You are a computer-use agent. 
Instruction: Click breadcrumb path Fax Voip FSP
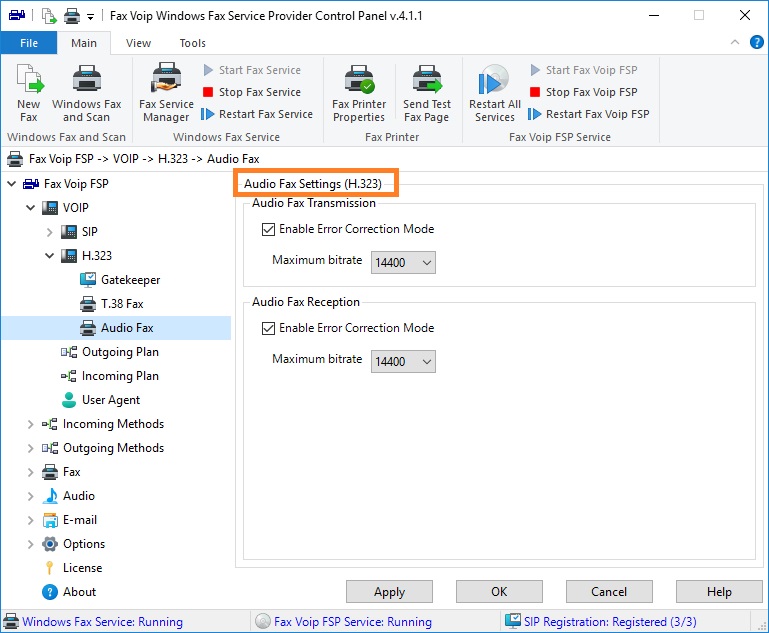tap(61, 159)
